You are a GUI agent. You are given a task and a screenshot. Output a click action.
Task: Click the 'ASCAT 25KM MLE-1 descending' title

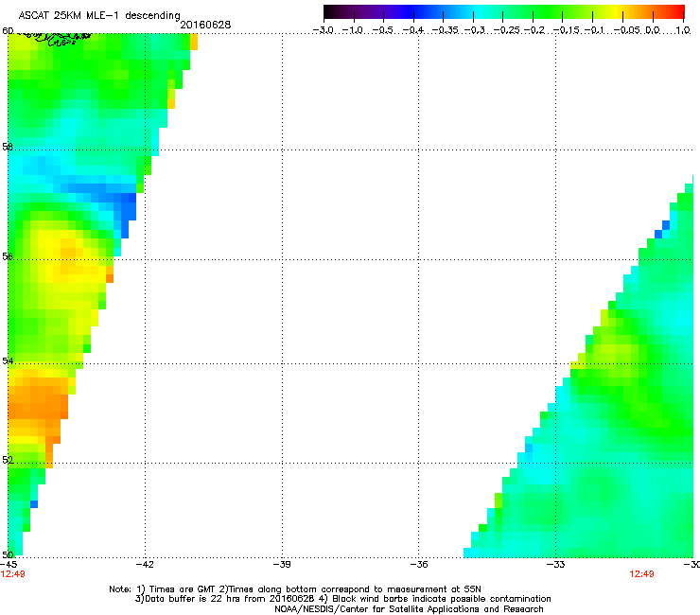[99, 16]
